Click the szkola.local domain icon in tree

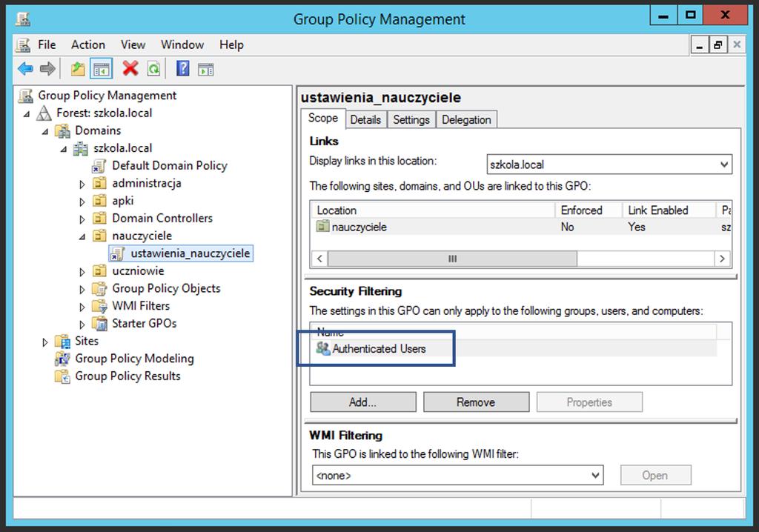tap(80, 148)
